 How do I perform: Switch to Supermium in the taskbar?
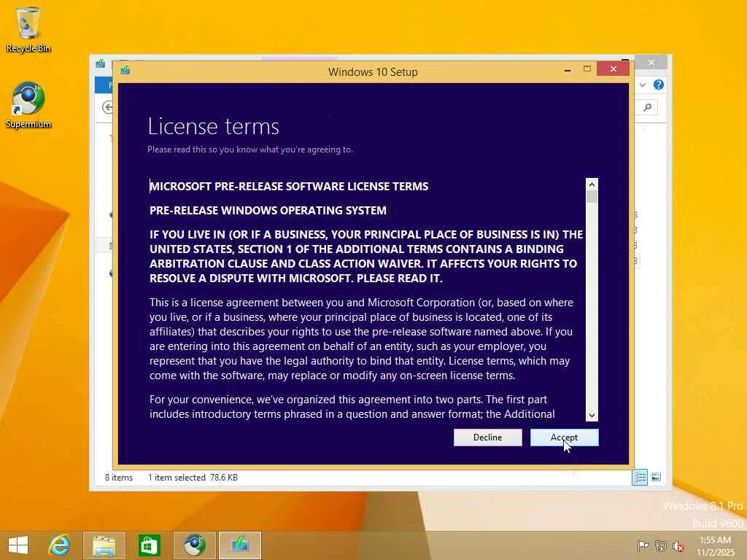194,545
